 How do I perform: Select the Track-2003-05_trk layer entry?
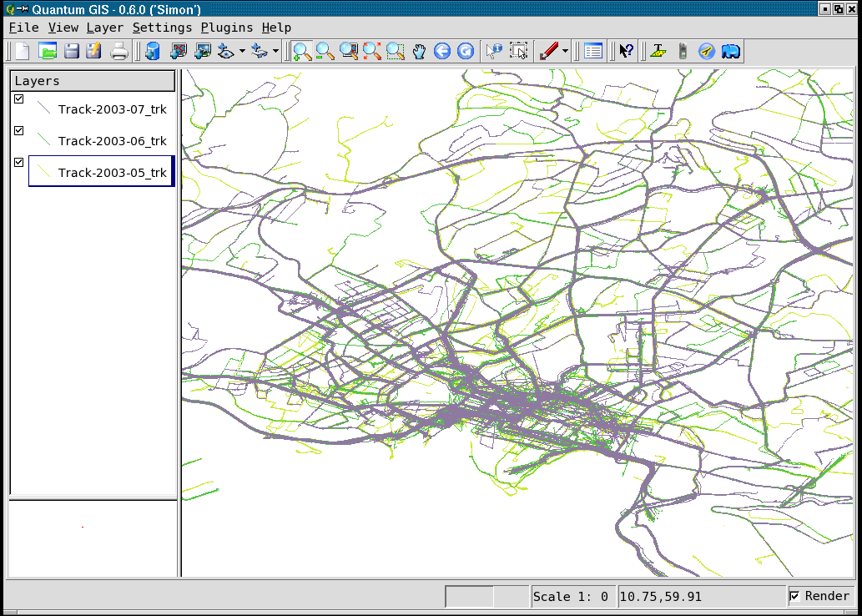(112, 173)
